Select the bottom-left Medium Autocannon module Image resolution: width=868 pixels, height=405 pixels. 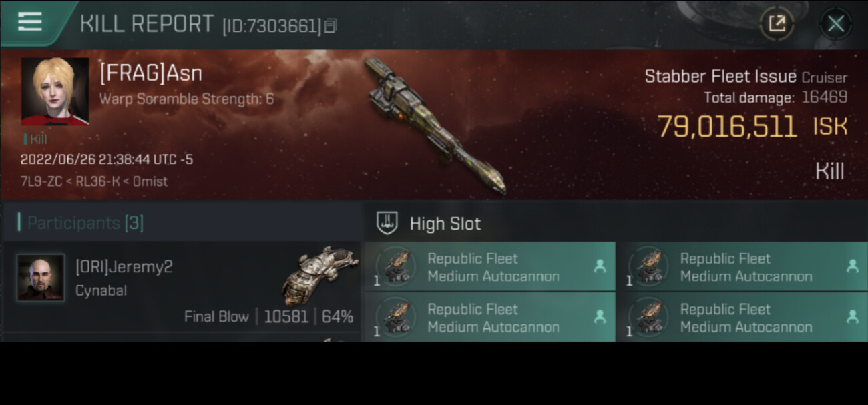point(493,318)
